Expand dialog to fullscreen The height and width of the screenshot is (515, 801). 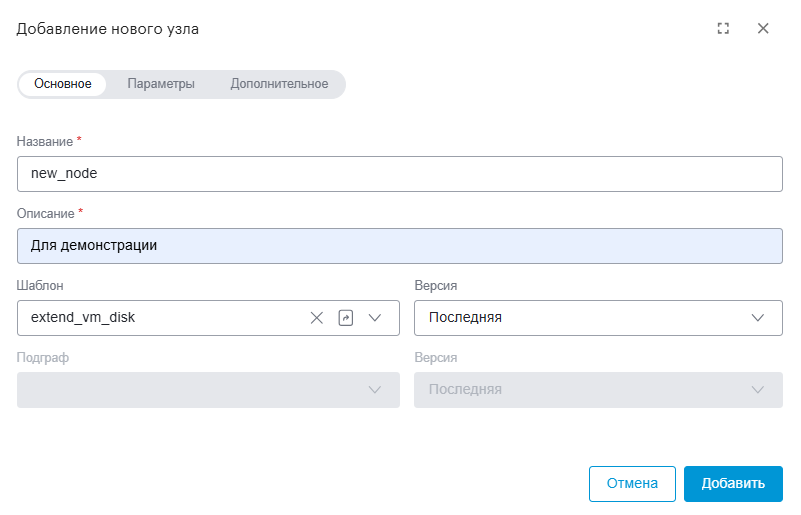[723, 29]
